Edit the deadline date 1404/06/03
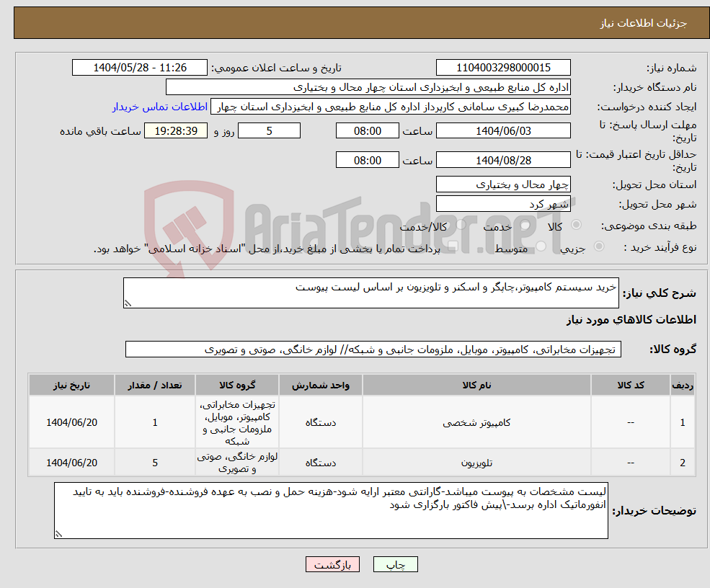This screenshot has height=588, width=710. click(x=505, y=130)
